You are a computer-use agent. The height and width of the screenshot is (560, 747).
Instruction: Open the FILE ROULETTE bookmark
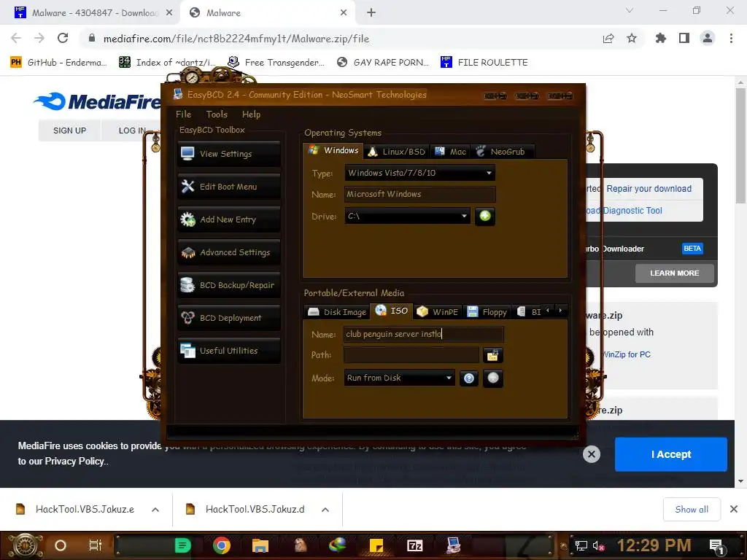pyautogui.click(x=484, y=63)
